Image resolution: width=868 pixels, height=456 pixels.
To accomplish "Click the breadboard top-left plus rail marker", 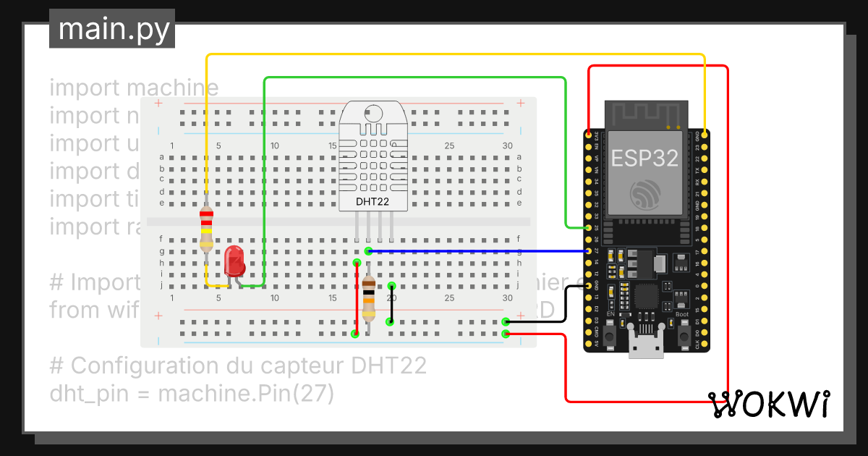I will point(158,104).
